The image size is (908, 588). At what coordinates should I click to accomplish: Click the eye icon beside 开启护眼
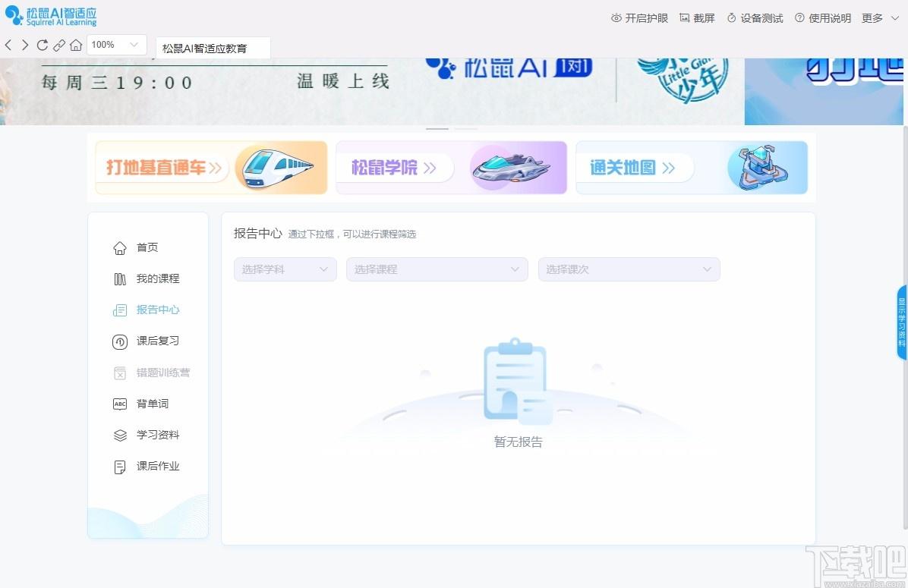click(616, 18)
